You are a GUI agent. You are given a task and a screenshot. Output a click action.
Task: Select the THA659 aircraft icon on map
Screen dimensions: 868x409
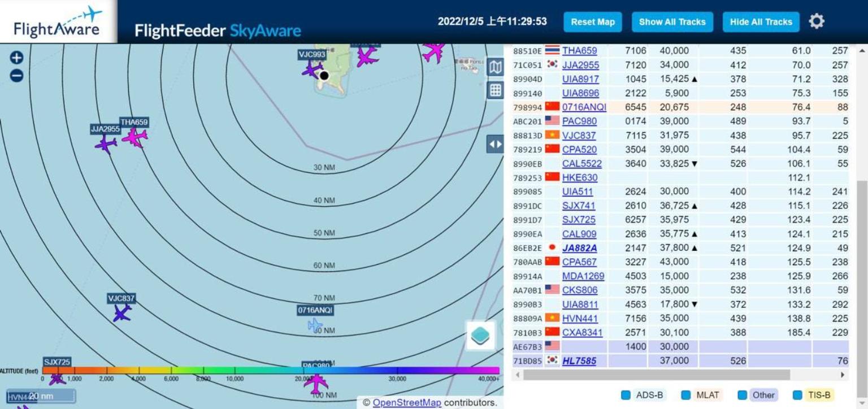click(x=135, y=137)
